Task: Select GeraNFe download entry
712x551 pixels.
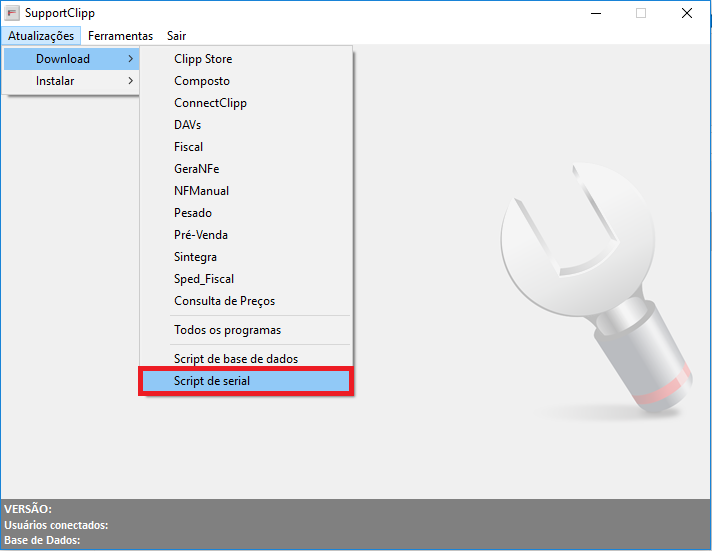Action: tap(196, 169)
